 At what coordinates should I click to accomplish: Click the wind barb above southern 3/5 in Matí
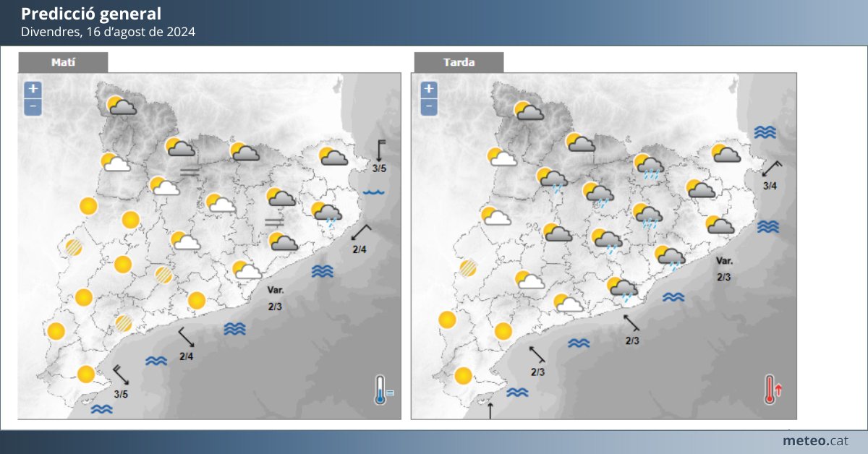click(121, 375)
